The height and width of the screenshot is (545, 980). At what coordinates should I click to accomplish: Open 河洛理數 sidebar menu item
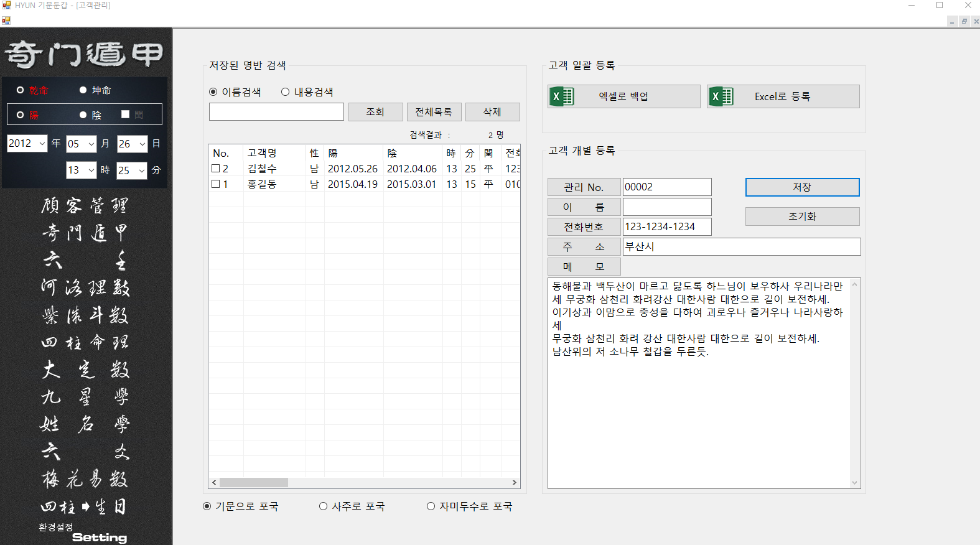pyautogui.click(x=85, y=287)
